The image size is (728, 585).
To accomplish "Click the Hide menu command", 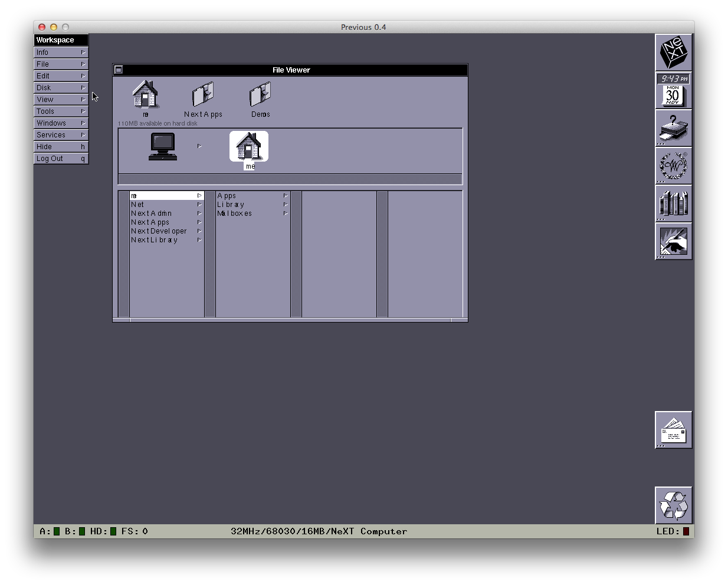I will click(x=61, y=147).
